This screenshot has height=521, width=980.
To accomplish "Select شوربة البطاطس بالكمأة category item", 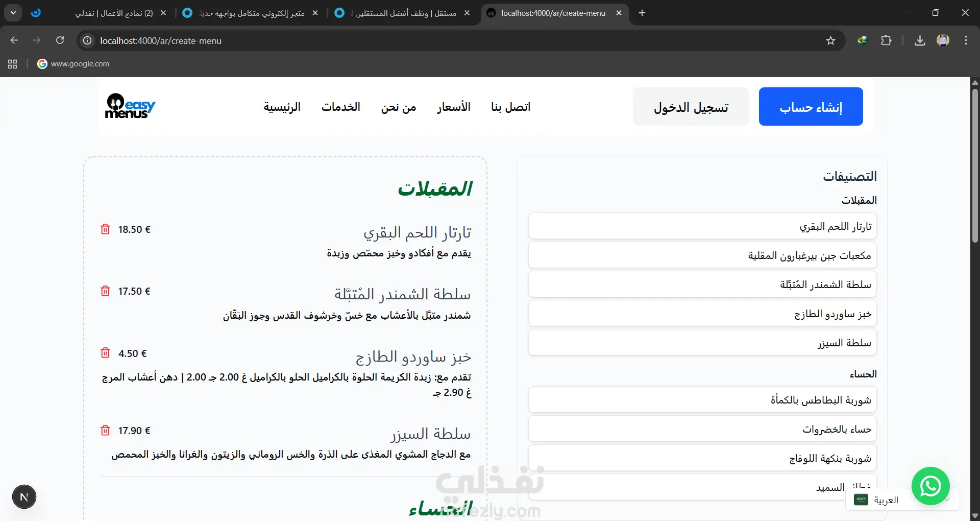I will pyautogui.click(x=702, y=400).
